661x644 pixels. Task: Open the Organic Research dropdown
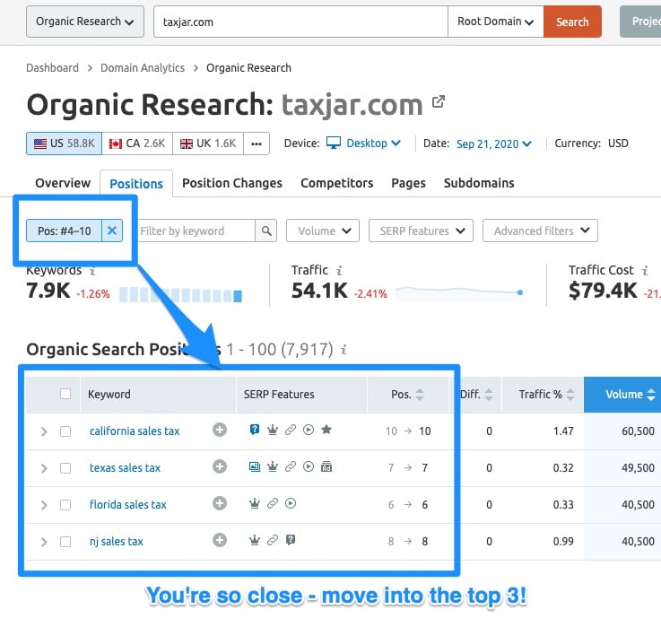pos(85,22)
